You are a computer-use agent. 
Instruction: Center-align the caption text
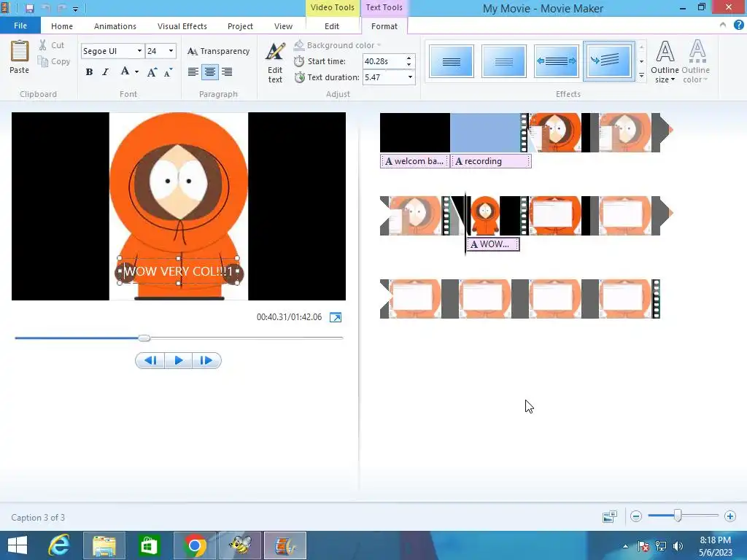(x=209, y=72)
